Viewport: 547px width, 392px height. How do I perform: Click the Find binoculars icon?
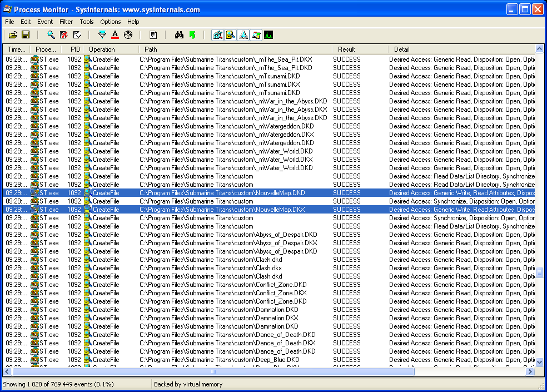(x=179, y=35)
